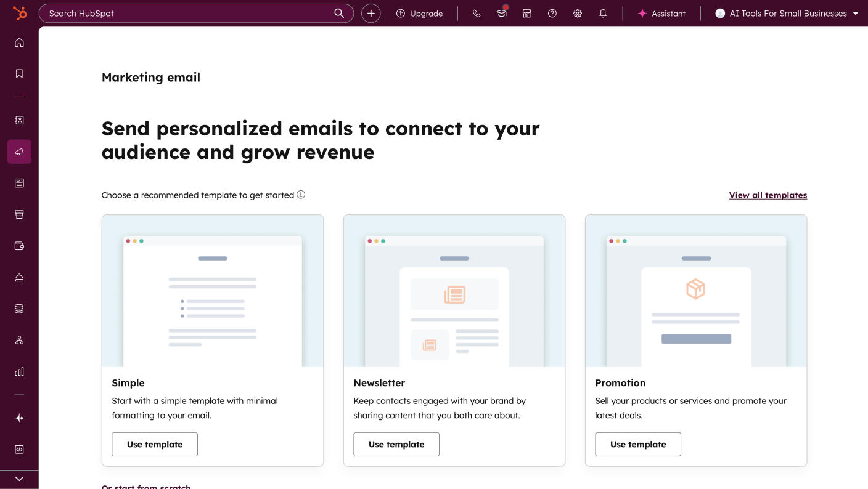Open View all templates
The width and height of the screenshot is (868, 489).
coord(768,195)
